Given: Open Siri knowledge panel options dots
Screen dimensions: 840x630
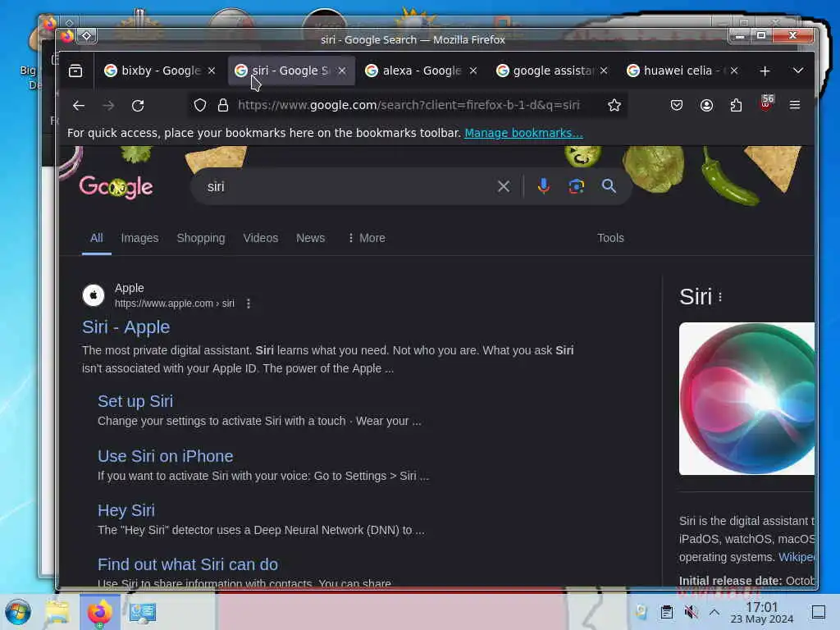Looking at the screenshot, I should 720,297.
